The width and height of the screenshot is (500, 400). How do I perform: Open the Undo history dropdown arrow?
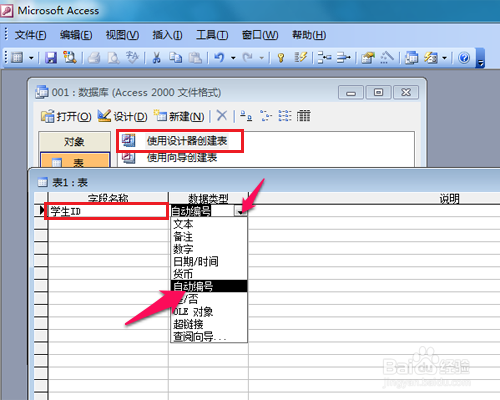coord(233,58)
